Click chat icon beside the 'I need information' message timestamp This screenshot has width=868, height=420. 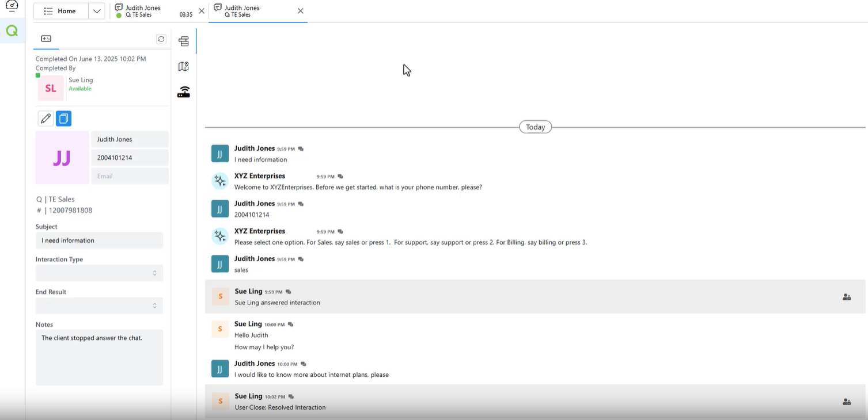pos(301,149)
